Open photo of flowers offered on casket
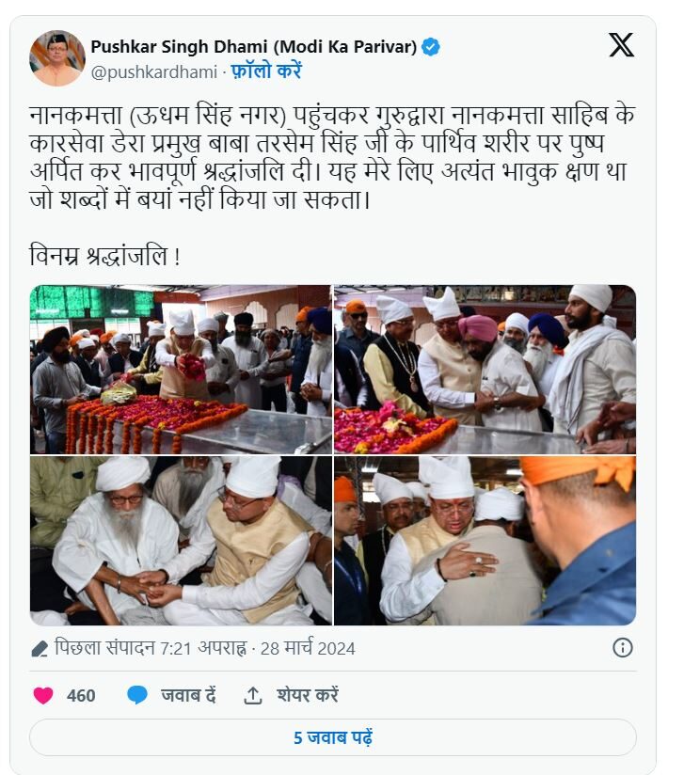This screenshot has width=700, height=775. [181, 370]
